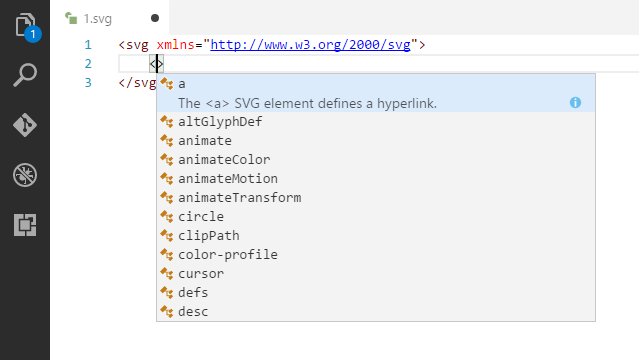Screen dimensions: 639x360
Task: Click the SVG file icon on tab
Action: pyautogui.click(x=71, y=18)
